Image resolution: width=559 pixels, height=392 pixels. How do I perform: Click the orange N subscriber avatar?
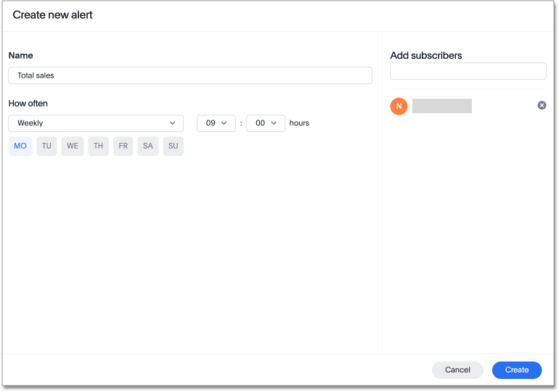[399, 106]
